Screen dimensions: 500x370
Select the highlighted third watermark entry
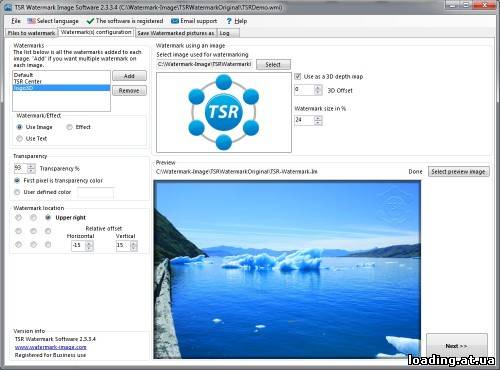pyautogui.click(x=61, y=88)
